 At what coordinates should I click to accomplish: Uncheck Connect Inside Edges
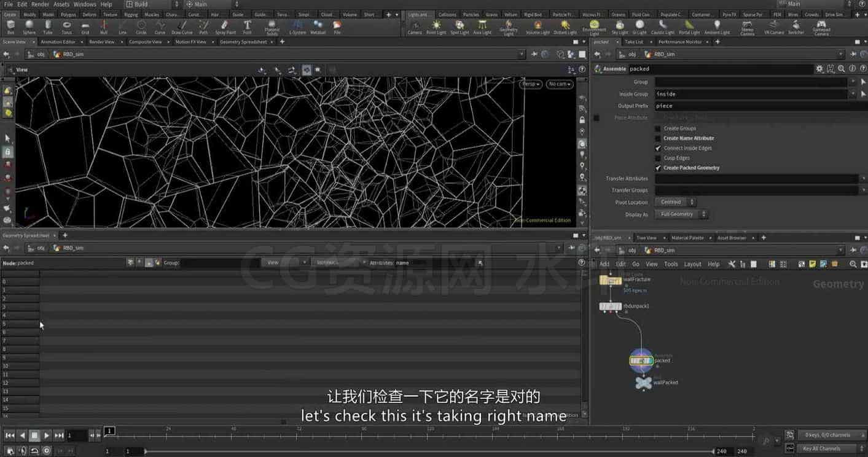658,148
